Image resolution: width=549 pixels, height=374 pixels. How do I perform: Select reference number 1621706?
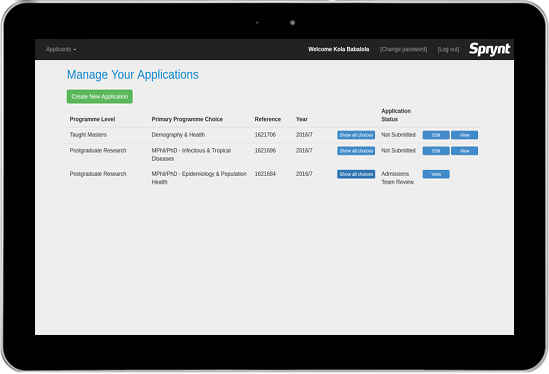click(265, 135)
